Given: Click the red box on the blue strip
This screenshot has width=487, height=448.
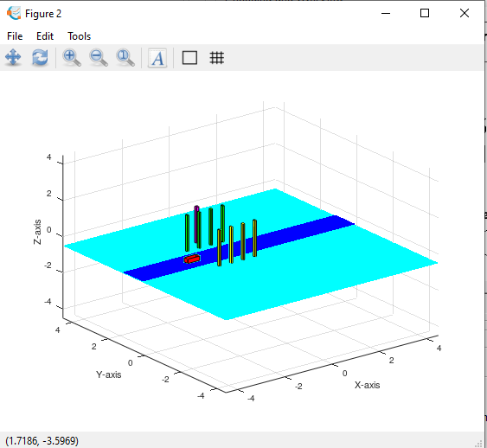Looking at the screenshot, I should [192, 259].
